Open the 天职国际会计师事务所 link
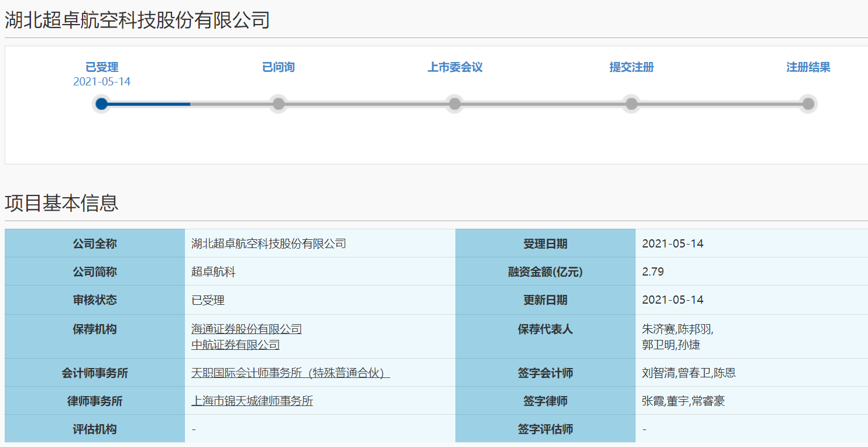The width and height of the screenshot is (868, 447). [x=290, y=373]
